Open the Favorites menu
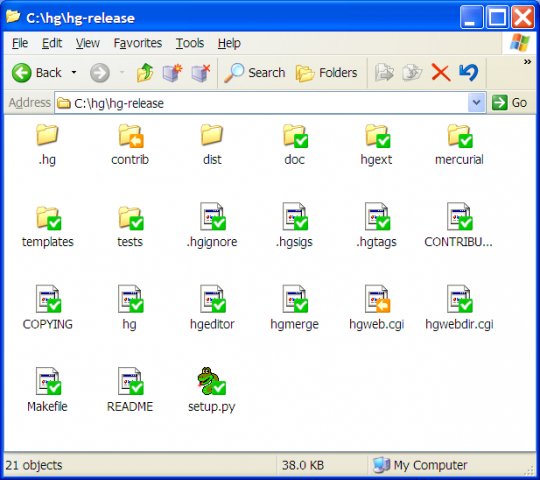Viewport: 540px width, 480px height. (x=137, y=43)
